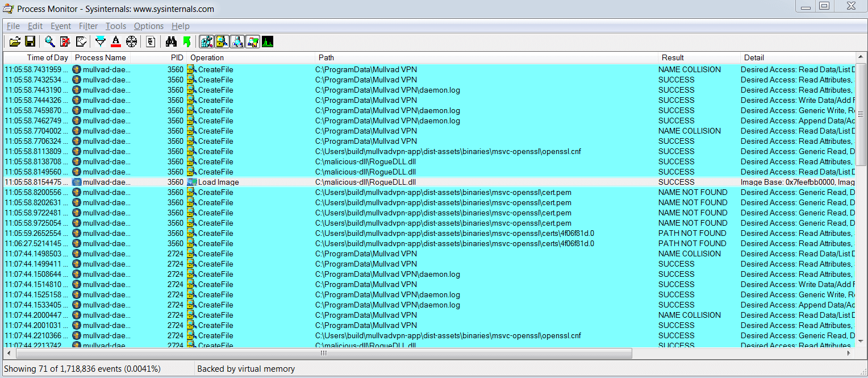Viewport: 868px width, 378px height.
Task: Toggle Show Network Activity
Action: click(237, 41)
